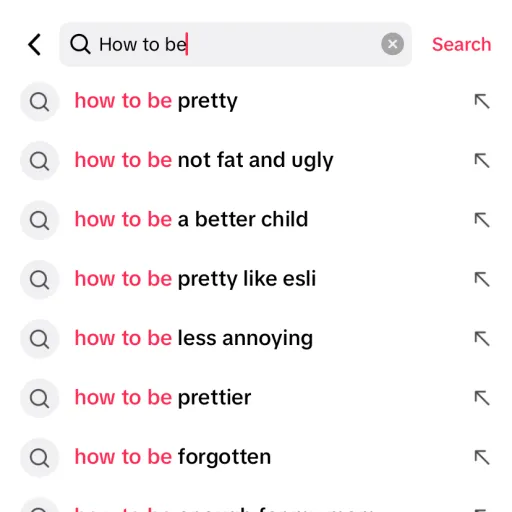Go back with the left chevron arrow
The image size is (512, 512).
click(x=35, y=44)
